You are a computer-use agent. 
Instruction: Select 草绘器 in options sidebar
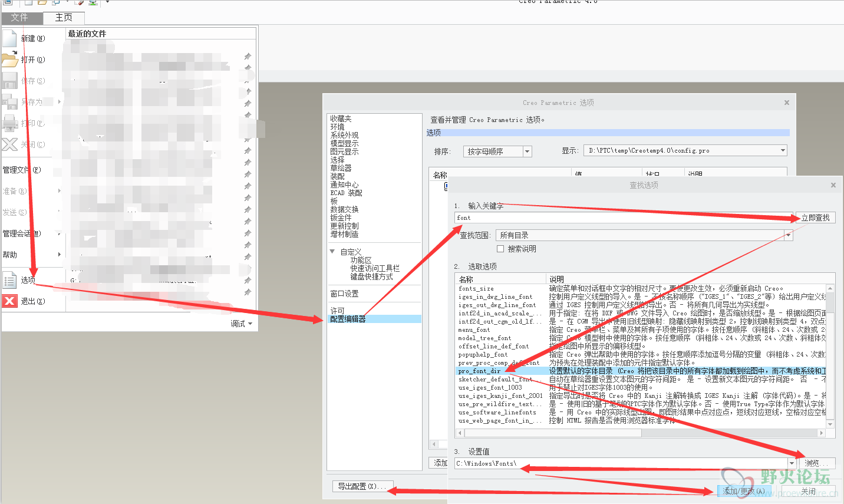click(341, 168)
